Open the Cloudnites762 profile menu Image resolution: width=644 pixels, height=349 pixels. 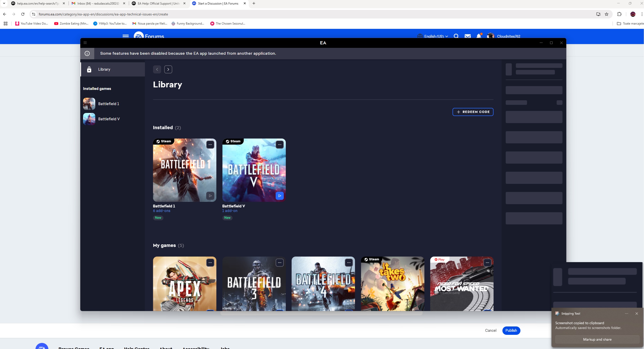point(504,36)
